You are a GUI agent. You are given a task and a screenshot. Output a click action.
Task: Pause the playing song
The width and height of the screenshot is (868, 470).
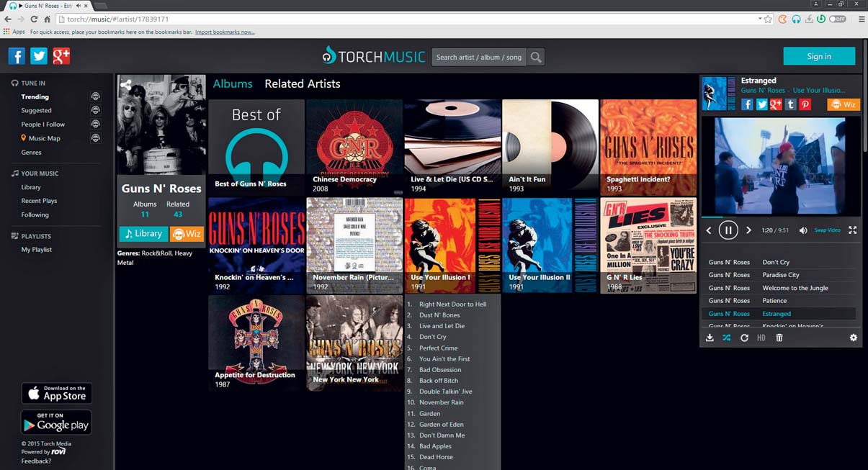[x=728, y=230]
